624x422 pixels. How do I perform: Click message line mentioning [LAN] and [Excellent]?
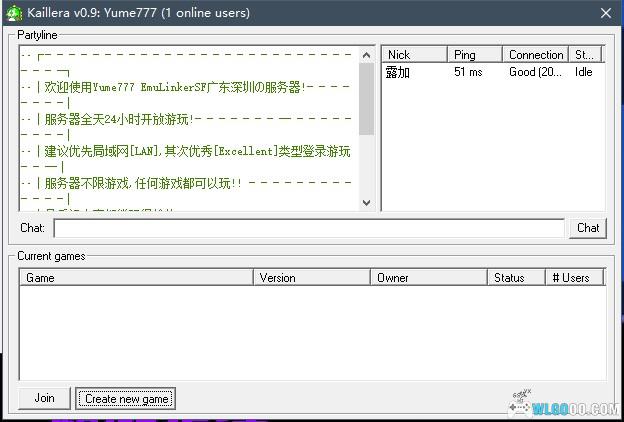pyautogui.click(x=197, y=151)
